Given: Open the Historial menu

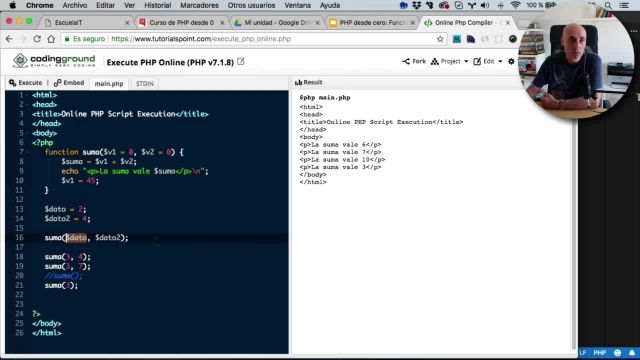Looking at the screenshot, I should point(158,5).
